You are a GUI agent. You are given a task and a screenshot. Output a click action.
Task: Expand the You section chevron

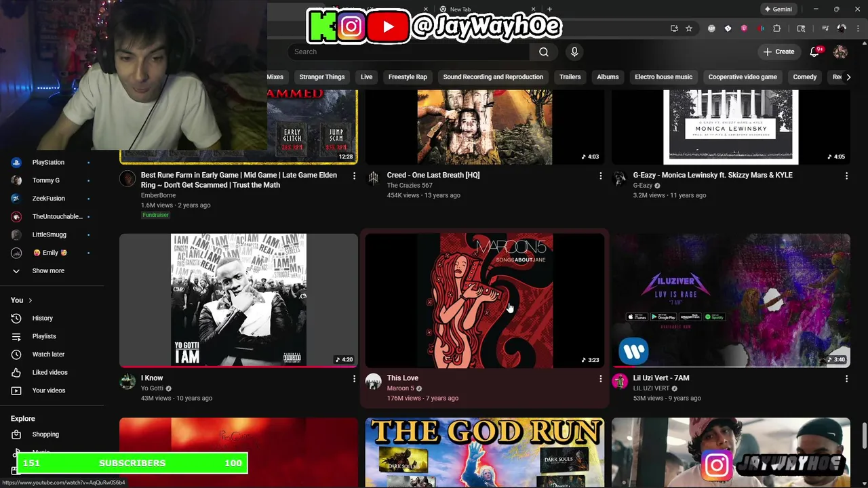pyautogui.click(x=30, y=300)
